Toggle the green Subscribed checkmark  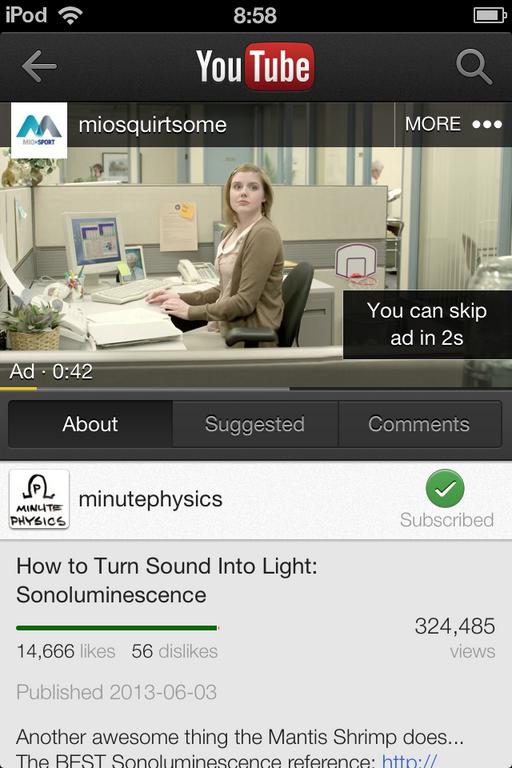(x=445, y=488)
